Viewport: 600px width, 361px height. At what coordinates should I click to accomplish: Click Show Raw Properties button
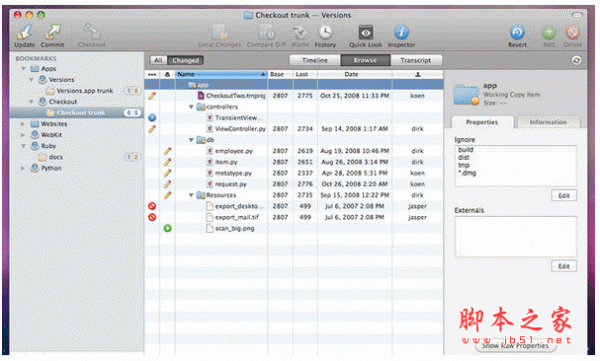click(x=515, y=346)
